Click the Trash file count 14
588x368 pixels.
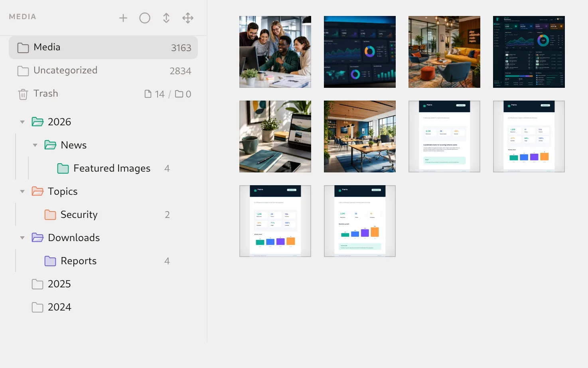pyautogui.click(x=160, y=94)
